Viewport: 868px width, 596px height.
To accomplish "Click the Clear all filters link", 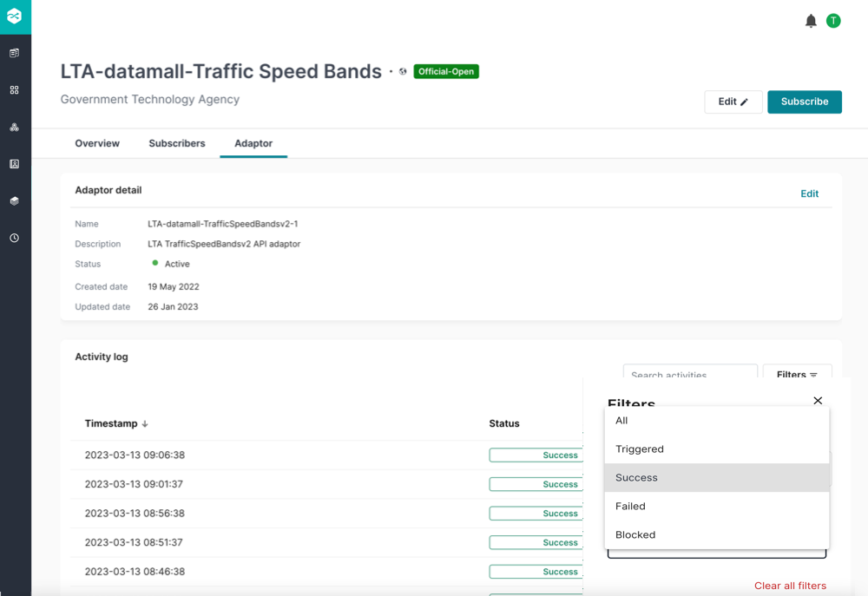I will click(x=790, y=586).
